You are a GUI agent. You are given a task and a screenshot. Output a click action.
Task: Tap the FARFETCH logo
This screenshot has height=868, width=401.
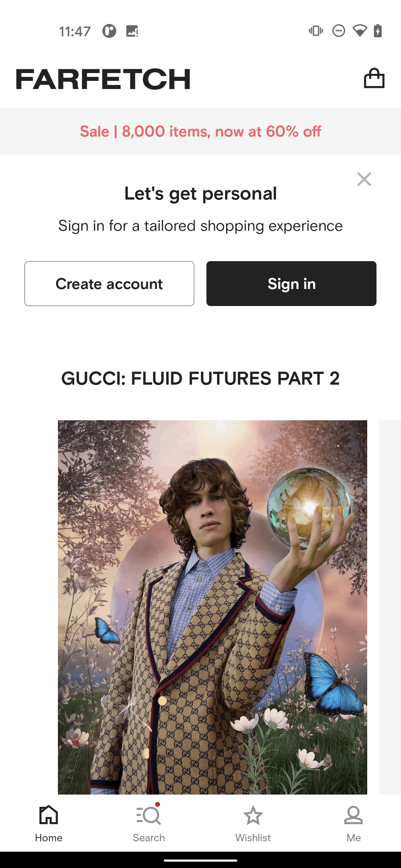click(103, 79)
